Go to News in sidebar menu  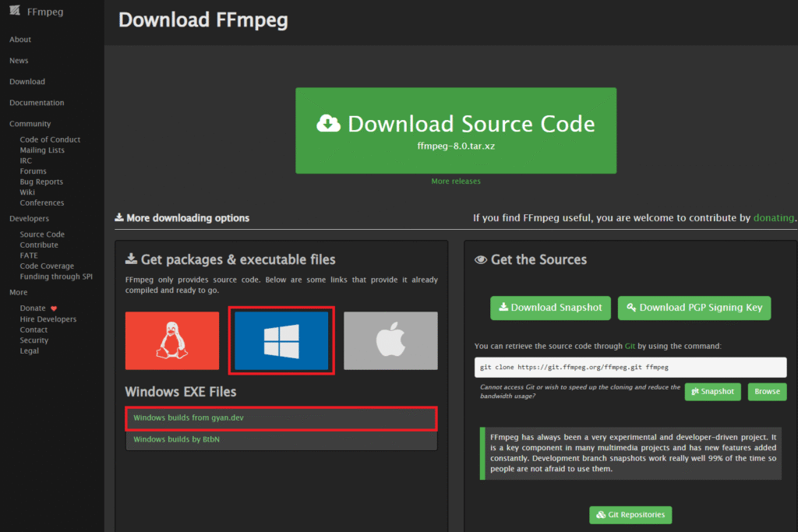click(x=19, y=61)
